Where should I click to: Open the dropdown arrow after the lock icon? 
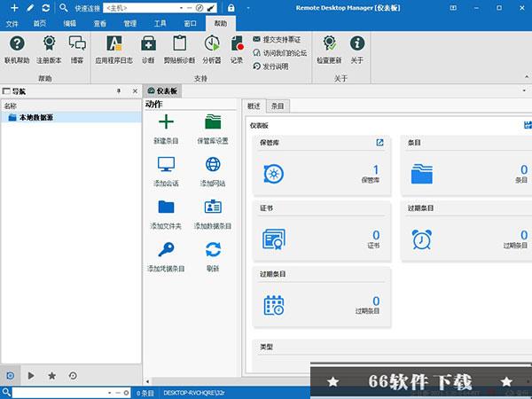pyautogui.click(x=248, y=8)
